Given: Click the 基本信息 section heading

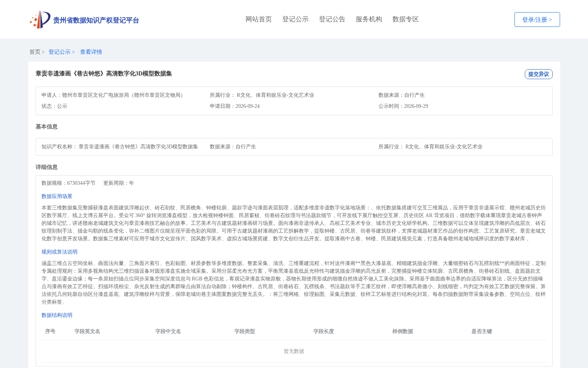Looking at the screenshot, I should (x=47, y=127).
